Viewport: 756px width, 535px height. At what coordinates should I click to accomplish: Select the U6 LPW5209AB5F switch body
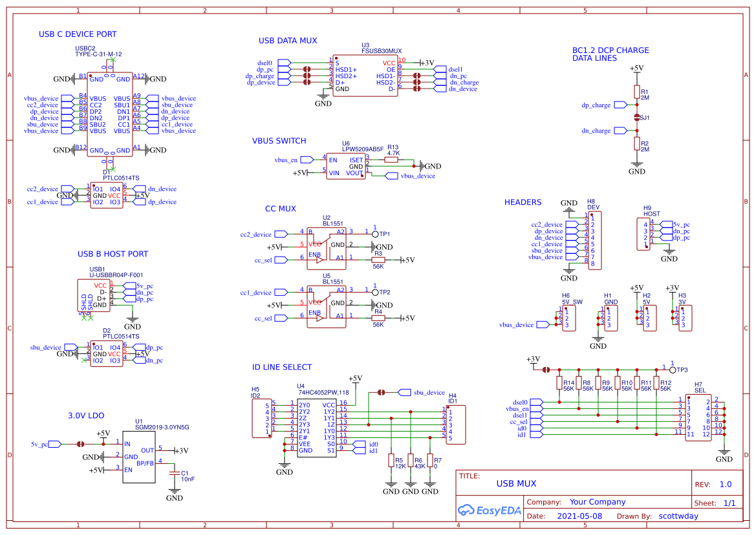pos(346,167)
